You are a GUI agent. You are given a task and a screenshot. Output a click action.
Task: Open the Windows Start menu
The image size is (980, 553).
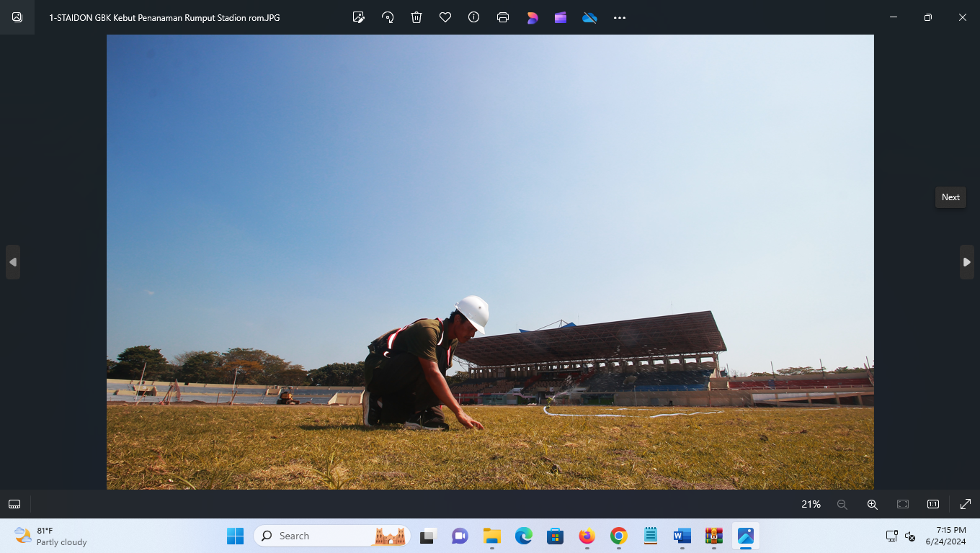tap(235, 536)
